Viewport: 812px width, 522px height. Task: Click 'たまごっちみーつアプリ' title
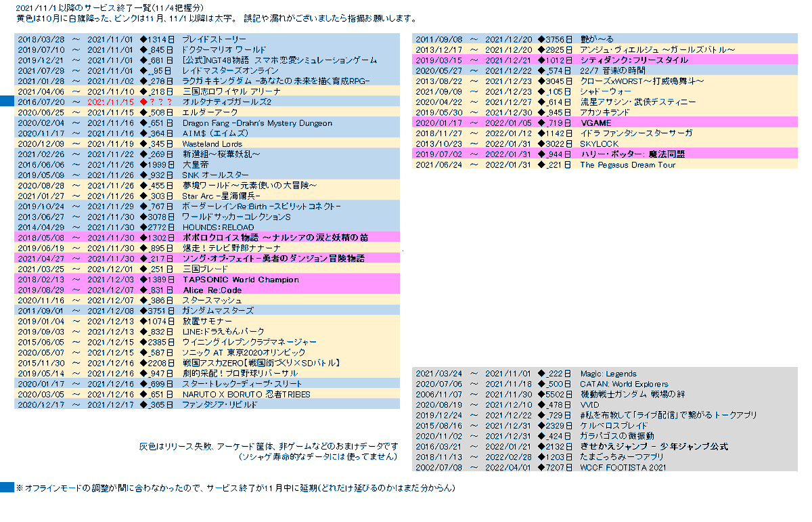point(622,457)
